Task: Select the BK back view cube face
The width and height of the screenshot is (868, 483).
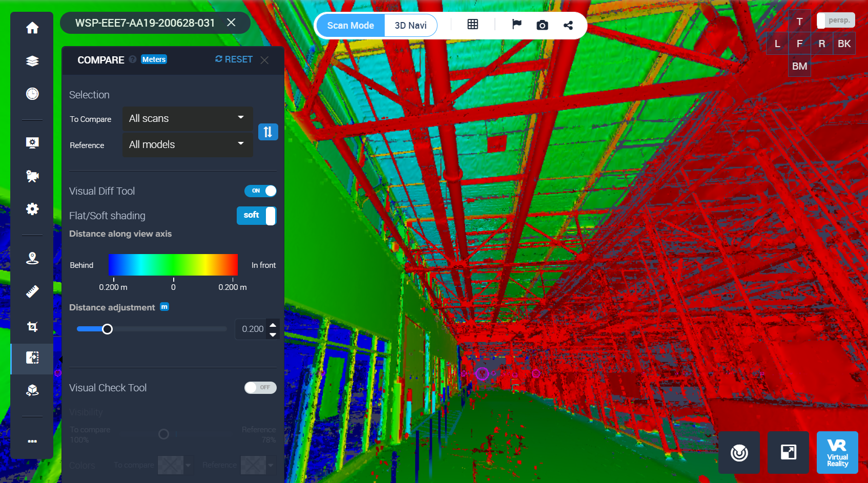Action: (844, 44)
